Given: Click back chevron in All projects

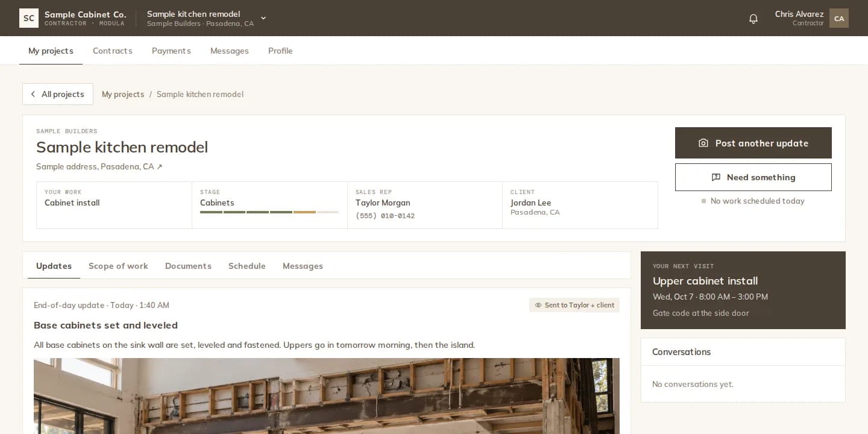Looking at the screenshot, I should 33,94.
